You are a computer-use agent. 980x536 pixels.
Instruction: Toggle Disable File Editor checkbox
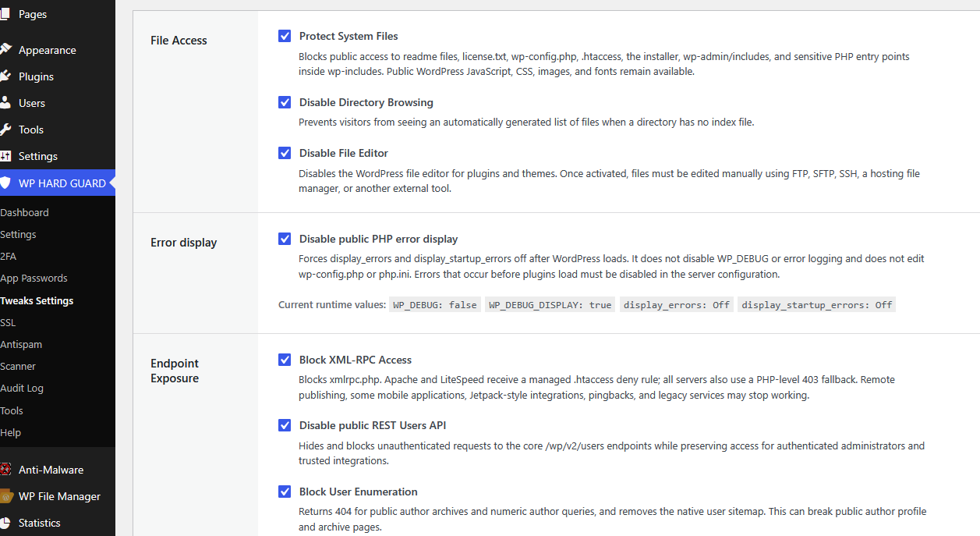tap(285, 153)
